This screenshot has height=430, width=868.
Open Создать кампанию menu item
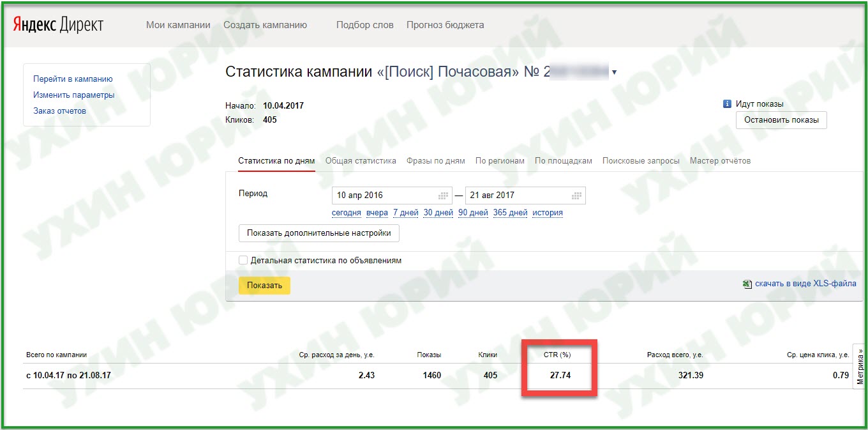tap(265, 25)
